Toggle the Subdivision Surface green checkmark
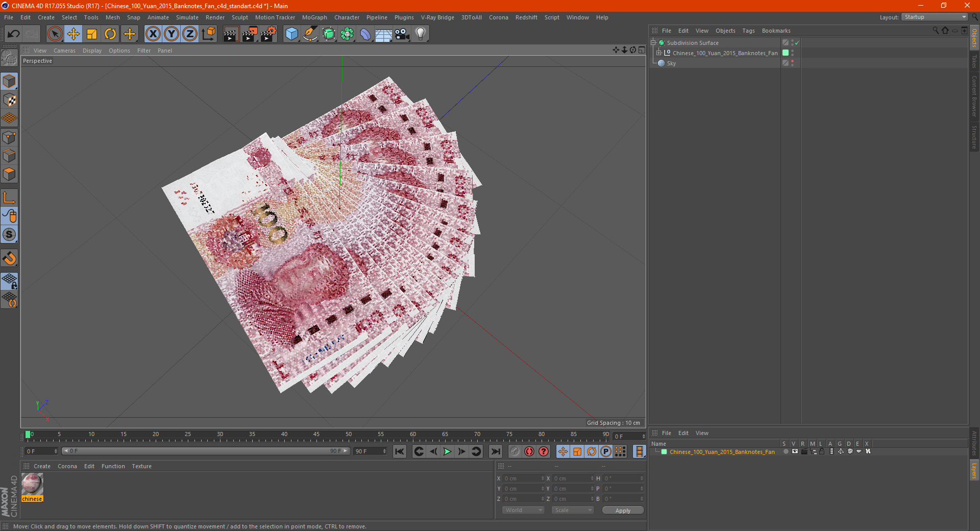 click(797, 43)
